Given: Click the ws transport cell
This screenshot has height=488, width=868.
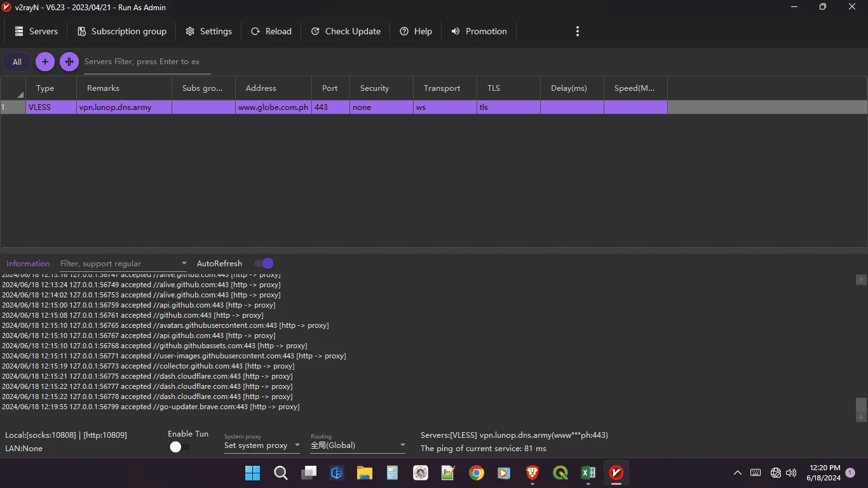Looking at the screenshot, I should [445, 107].
